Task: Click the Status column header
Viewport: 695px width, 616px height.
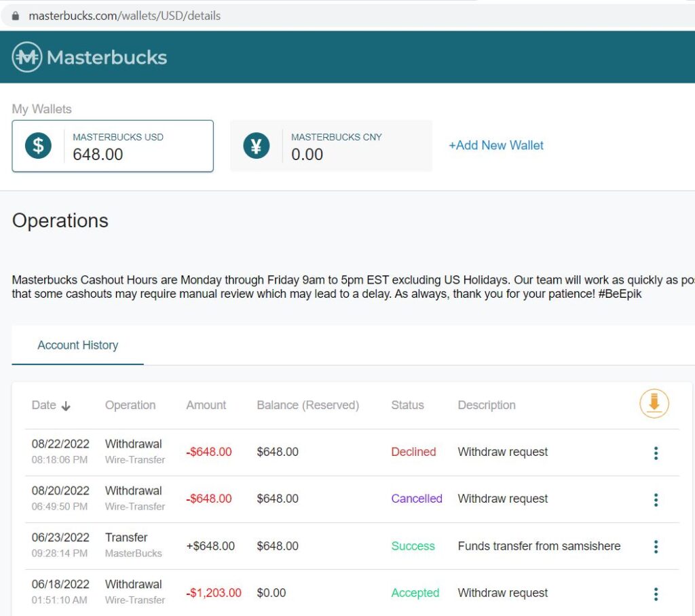Action: [x=407, y=405]
